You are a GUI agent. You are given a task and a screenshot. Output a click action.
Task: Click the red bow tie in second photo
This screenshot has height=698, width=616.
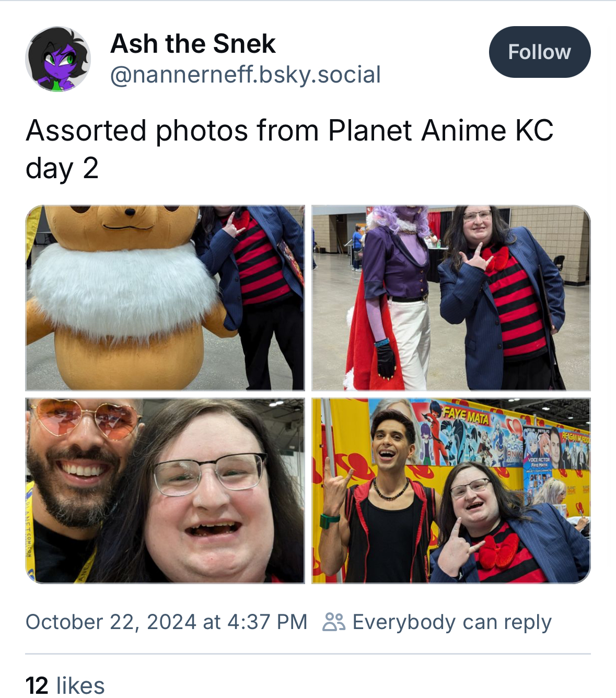point(495,257)
